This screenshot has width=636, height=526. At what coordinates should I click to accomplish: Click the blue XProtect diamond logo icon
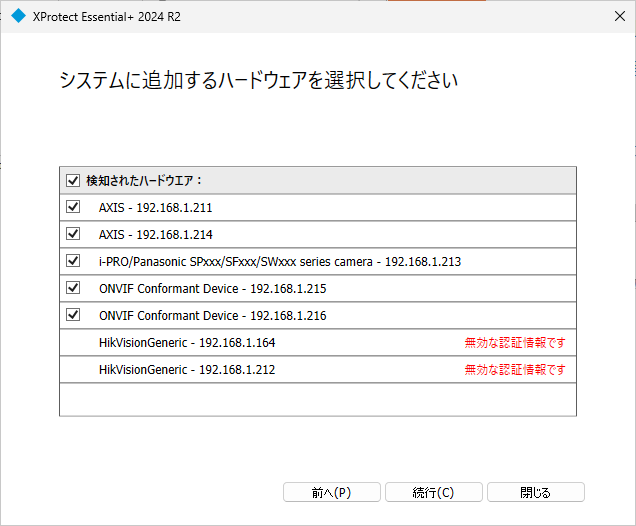tap(18, 16)
